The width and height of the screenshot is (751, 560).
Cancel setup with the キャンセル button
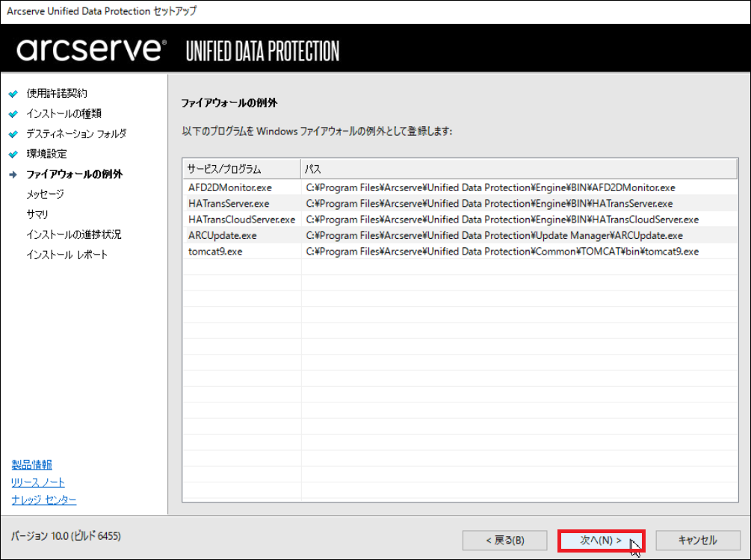(x=697, y=541)
